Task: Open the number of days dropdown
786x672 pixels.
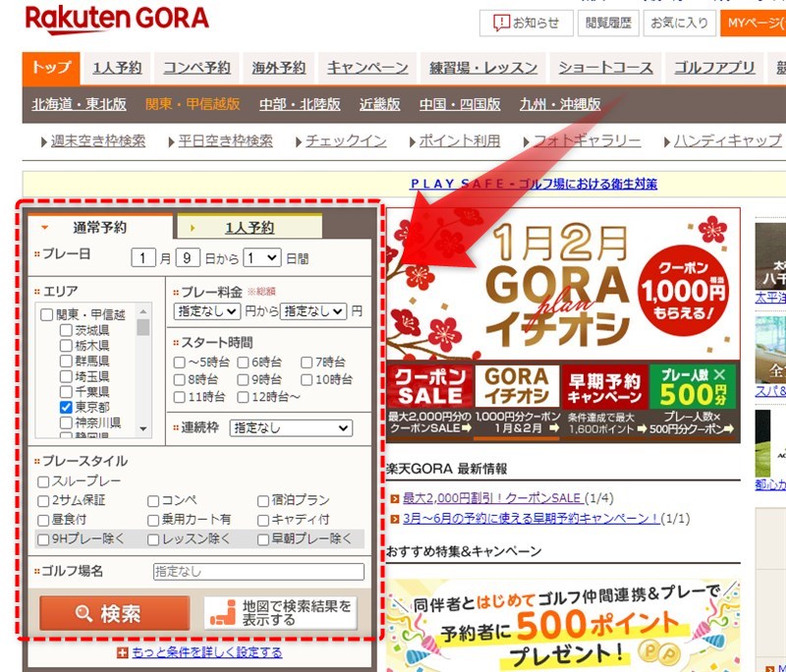Action: [261, 258]
